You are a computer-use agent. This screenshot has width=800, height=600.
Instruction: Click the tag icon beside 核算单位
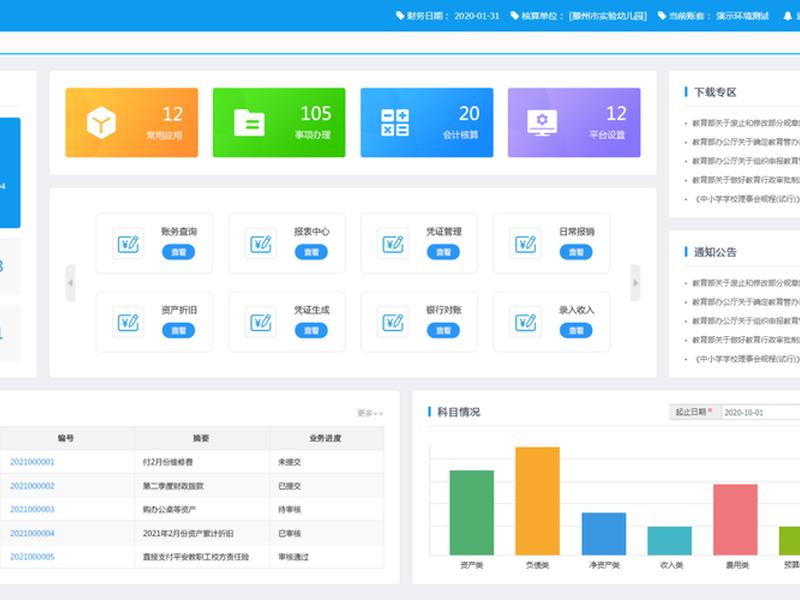tap(515, 16)
